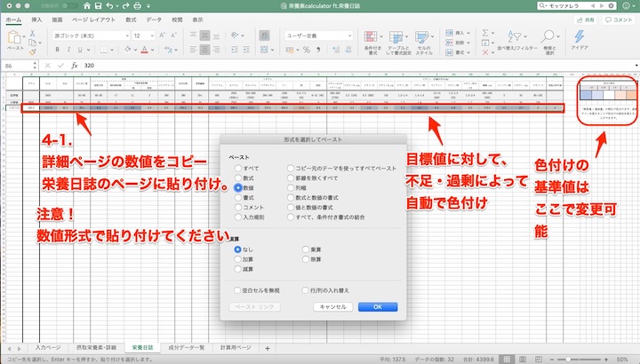Click キャンセル in the dialog

(x=332, y=307)
